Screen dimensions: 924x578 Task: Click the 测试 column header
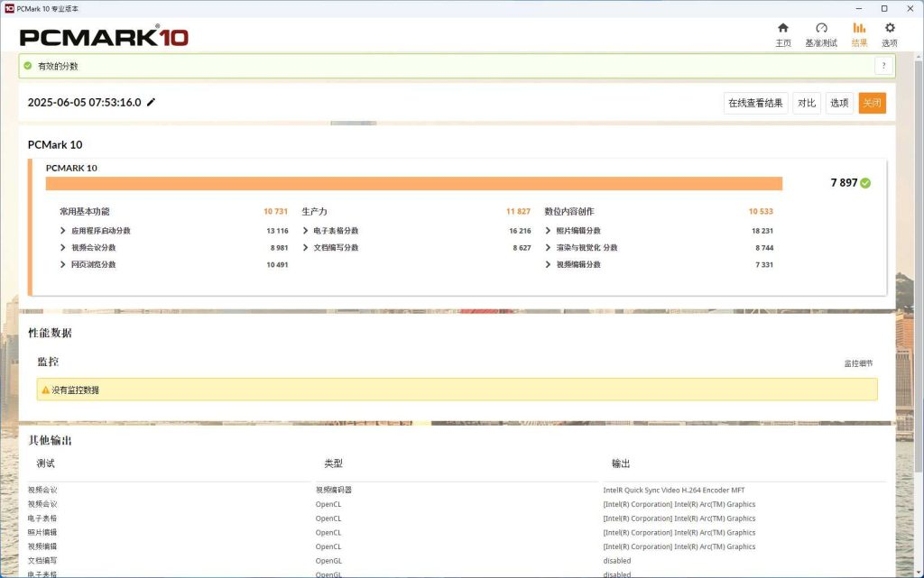pyautogui.click(x=45, y=463)
